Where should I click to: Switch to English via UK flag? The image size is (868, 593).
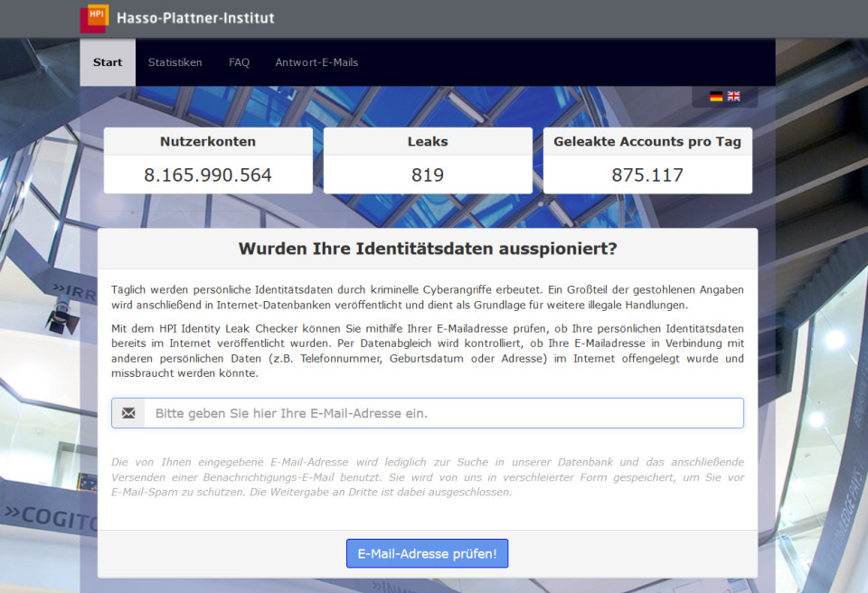coord(733,97)
